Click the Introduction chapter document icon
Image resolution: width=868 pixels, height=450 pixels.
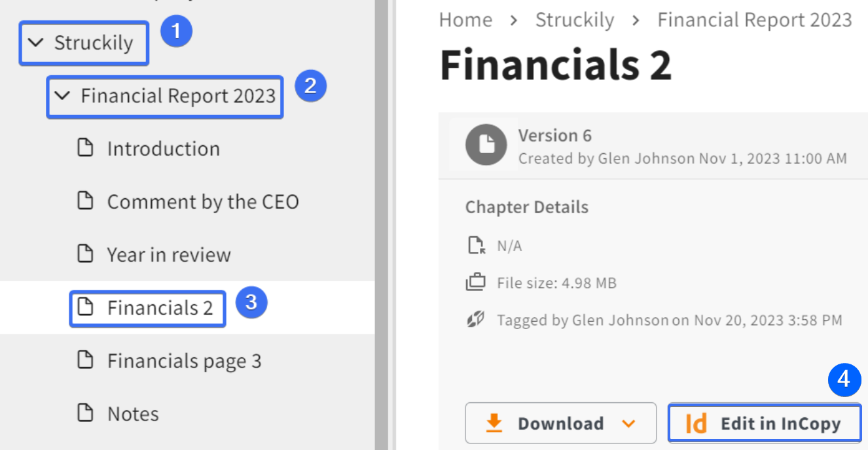click(x=85, y=148)
